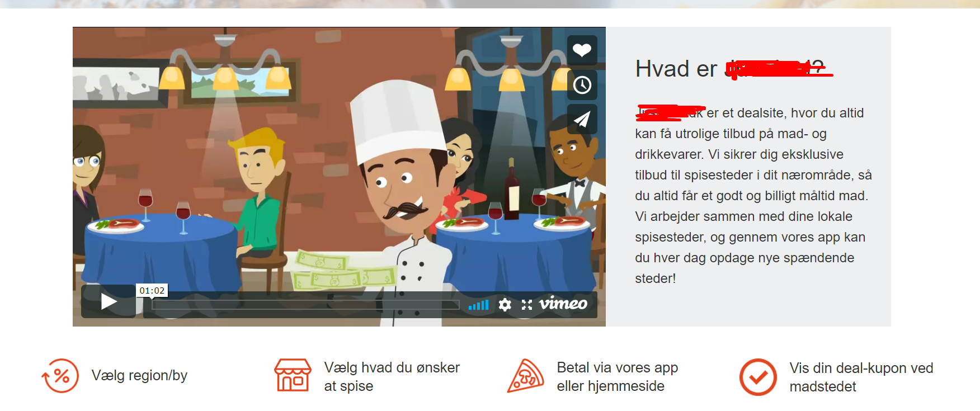Select 'Vælg hvad du ønsker at spise' text
The width and height of the screenshot is (980, 411).
[x=392, y=376]
